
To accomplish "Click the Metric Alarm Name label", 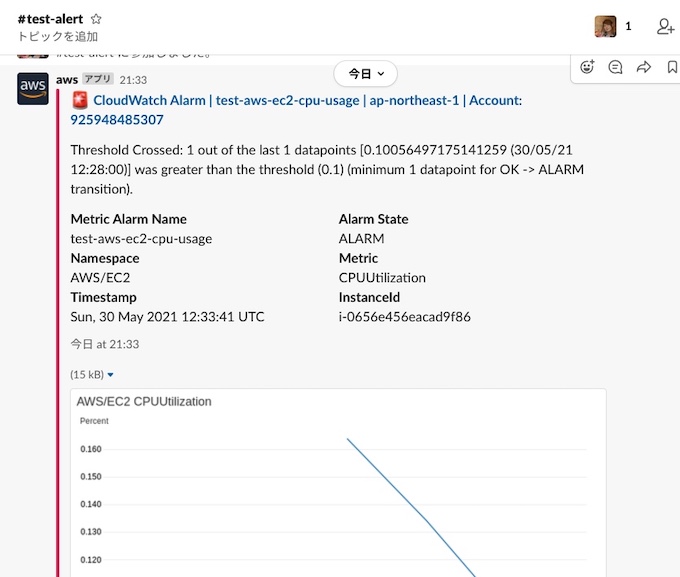I will pos(129,219).
